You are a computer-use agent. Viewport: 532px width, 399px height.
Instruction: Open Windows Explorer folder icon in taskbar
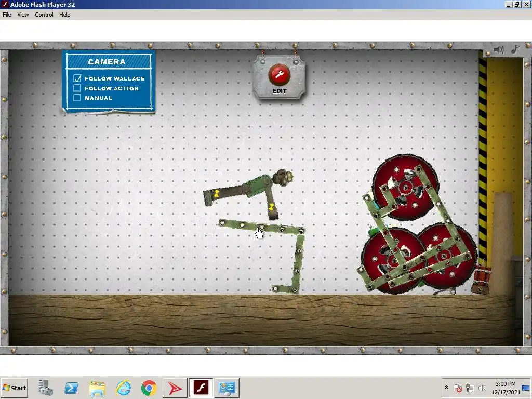coord(97,388)
